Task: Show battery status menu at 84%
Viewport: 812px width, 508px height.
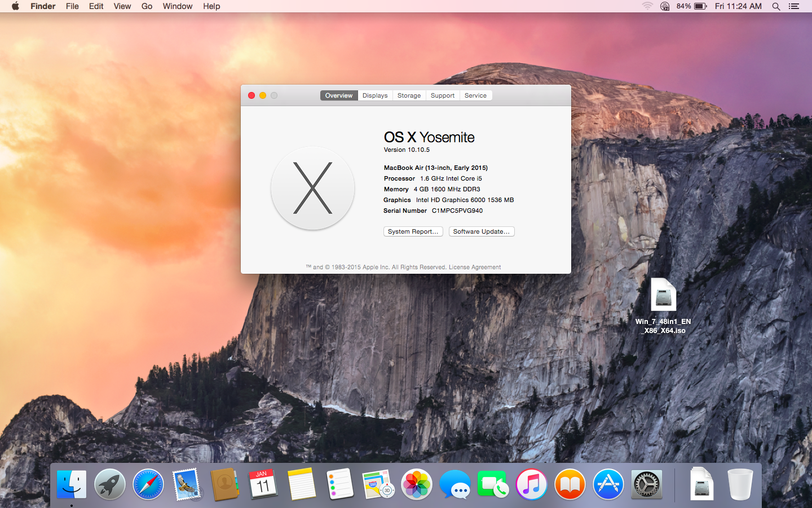Action: [x=692, y=6]
